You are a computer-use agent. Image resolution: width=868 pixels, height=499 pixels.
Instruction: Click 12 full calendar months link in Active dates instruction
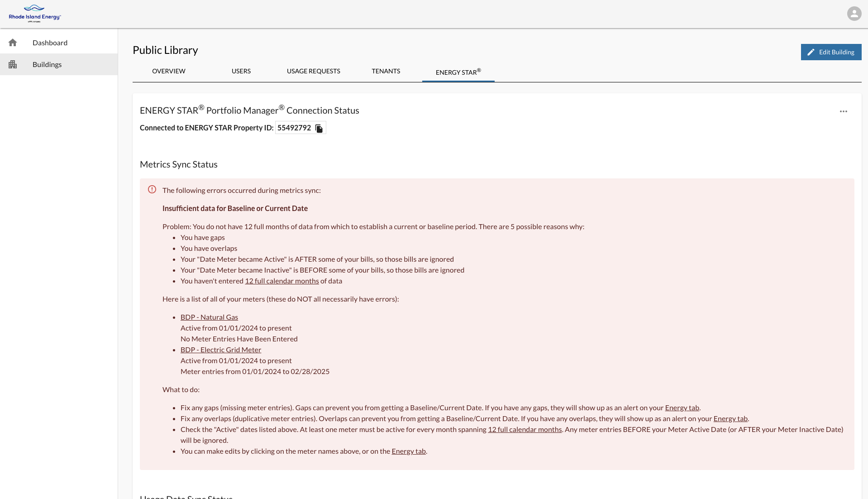point(525,430)
